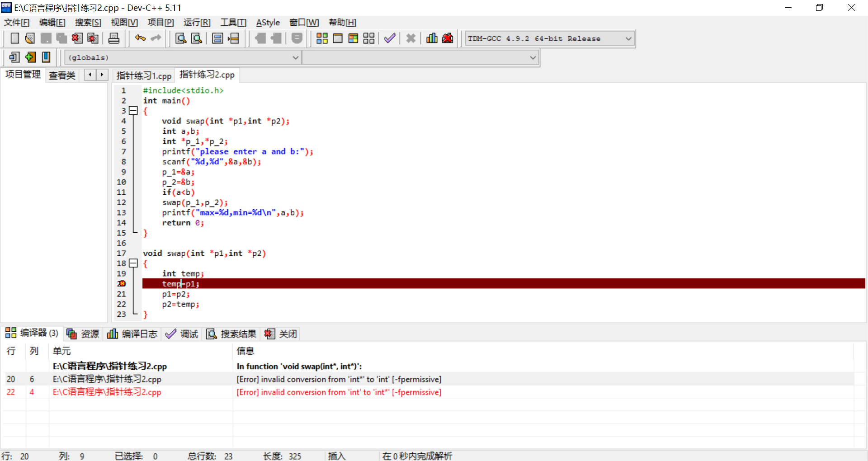Toggle comment toolbar icon
The image size is (868, 461).
tap(297, 38)
